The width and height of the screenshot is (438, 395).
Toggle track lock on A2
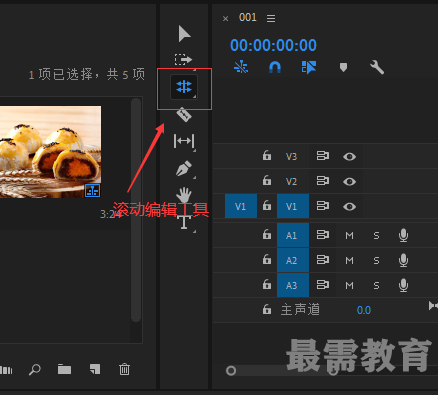pos(267,260)
